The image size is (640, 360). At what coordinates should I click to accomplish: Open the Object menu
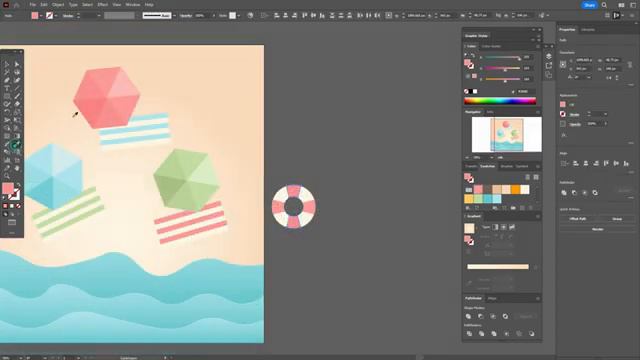pyautogui.click(x=58, y=5)
